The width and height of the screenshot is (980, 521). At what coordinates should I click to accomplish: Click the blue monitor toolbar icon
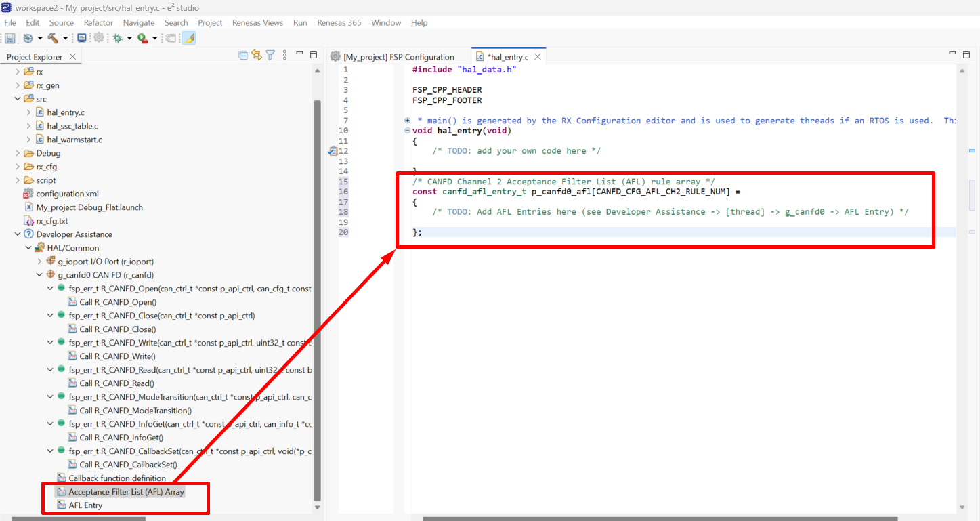(82, 38)
